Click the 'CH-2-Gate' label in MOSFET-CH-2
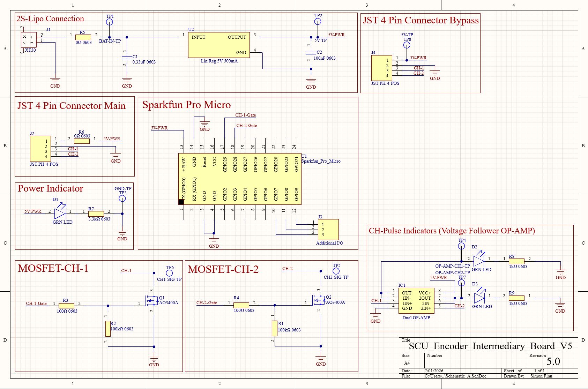Screen dimensions: 588x389 coord(207,303)
